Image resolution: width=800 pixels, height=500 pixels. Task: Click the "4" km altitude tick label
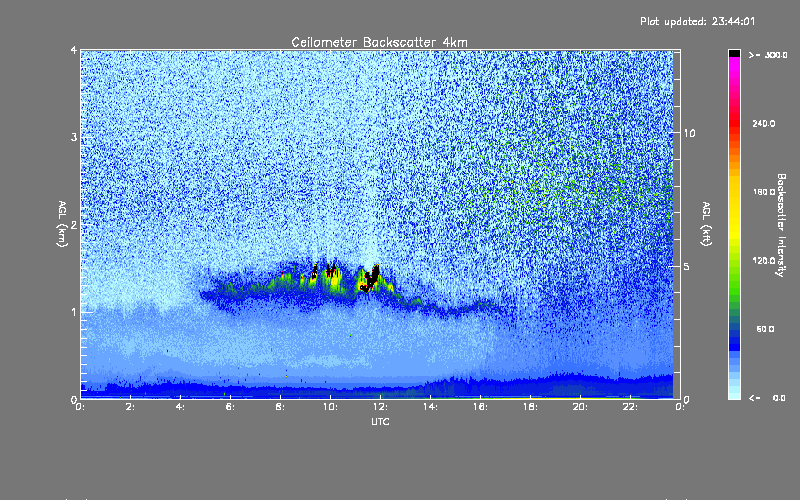pyautogui.click(x=74, y=50)
